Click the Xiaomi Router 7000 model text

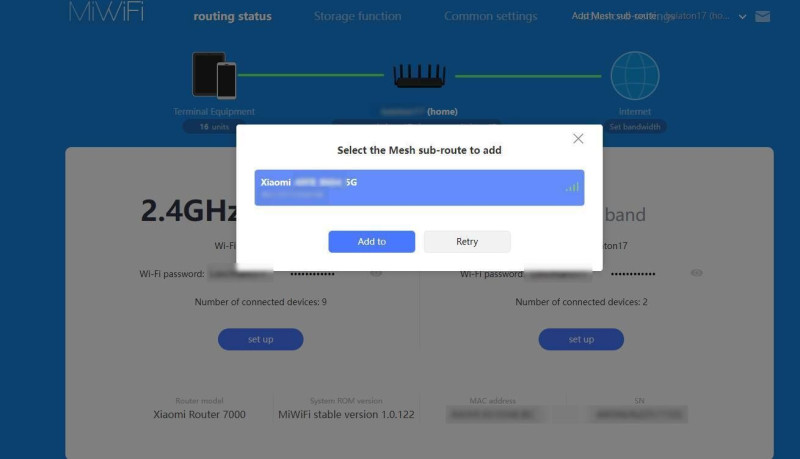(199, 415)
